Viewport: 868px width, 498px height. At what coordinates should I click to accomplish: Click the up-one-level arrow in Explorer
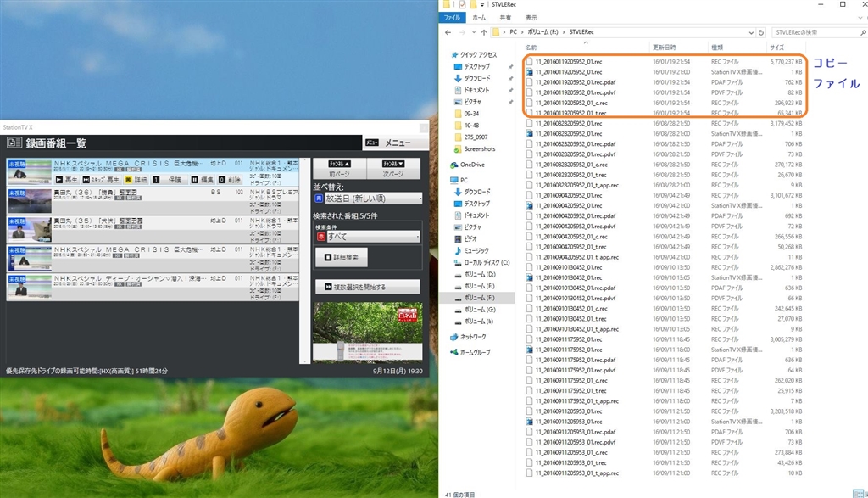coord(484,32)
